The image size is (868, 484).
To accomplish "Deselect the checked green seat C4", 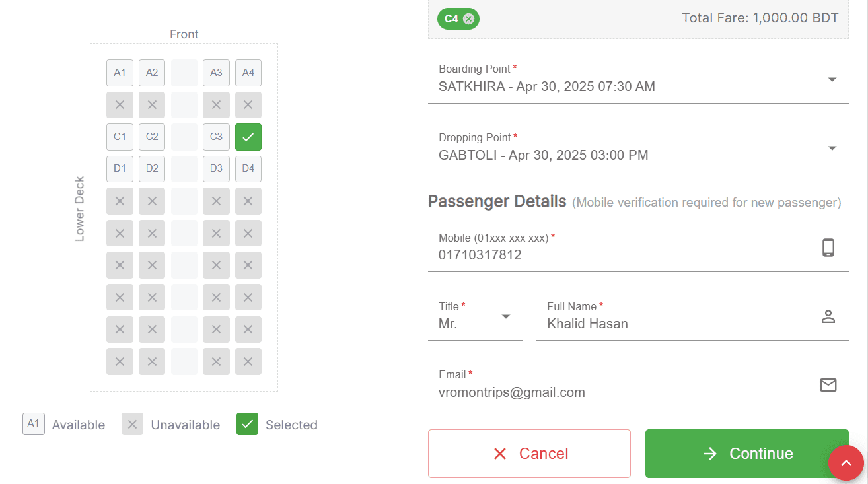I will coord(248,137).
